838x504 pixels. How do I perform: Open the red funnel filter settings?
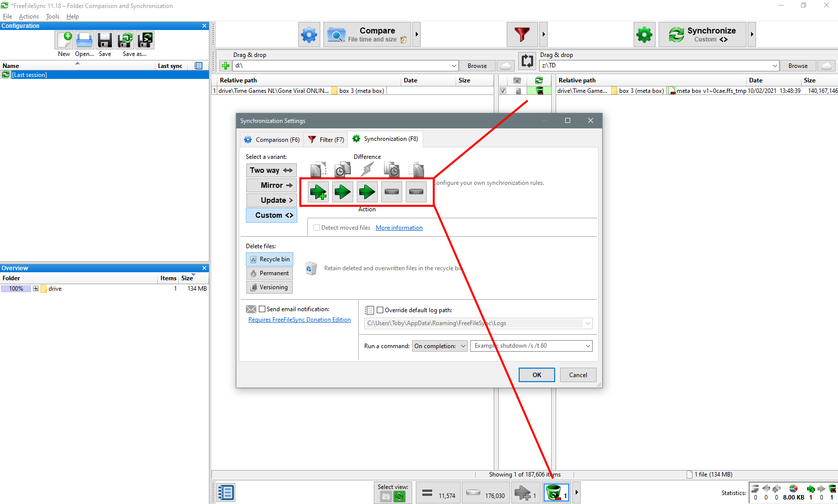(522, 35)
